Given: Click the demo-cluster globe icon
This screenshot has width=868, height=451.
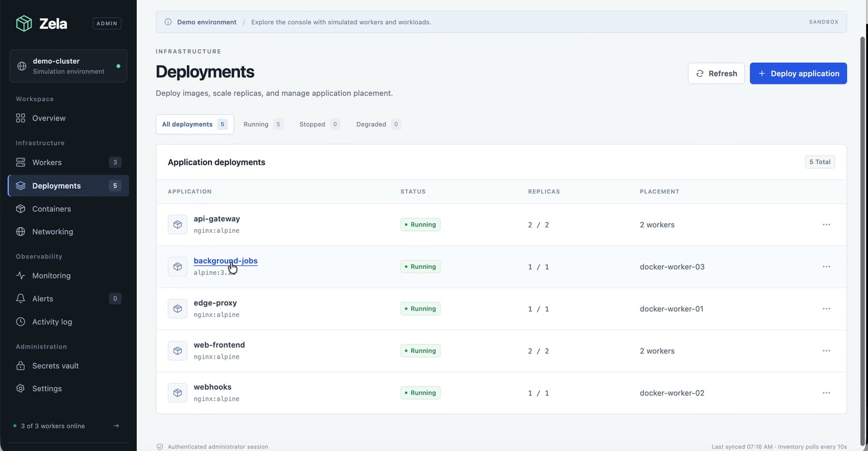Looking at the screenshot, I should point(22,66).
